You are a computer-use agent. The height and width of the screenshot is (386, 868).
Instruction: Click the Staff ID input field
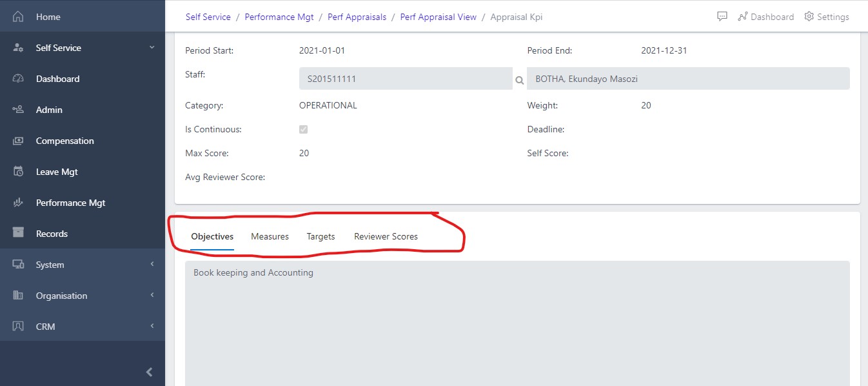405,79
